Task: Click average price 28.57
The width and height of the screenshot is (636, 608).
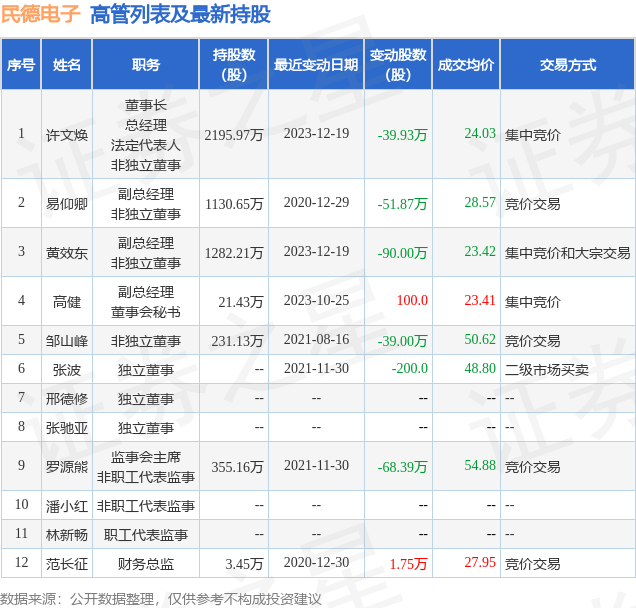Action: 480,202
